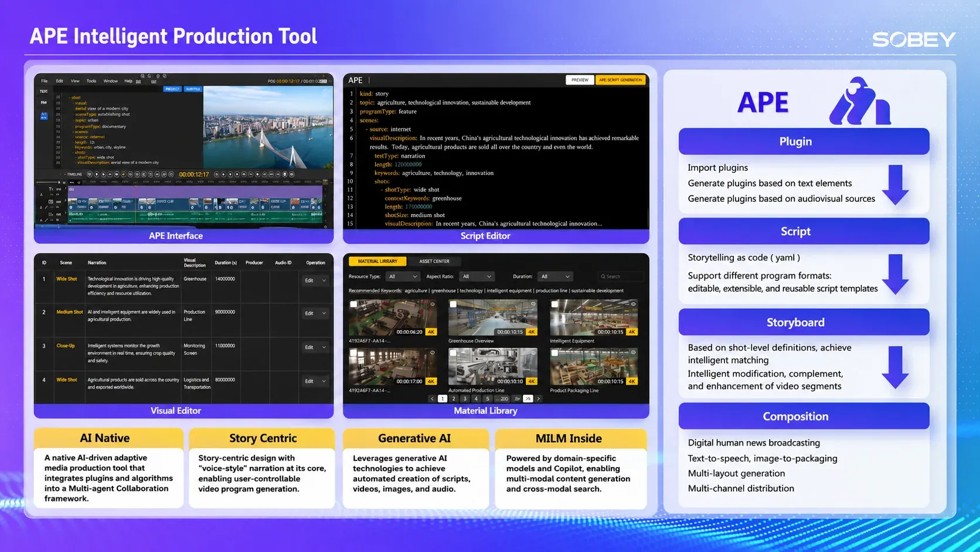Expand the Edit dropdown for scene row 1

(315, 280)
